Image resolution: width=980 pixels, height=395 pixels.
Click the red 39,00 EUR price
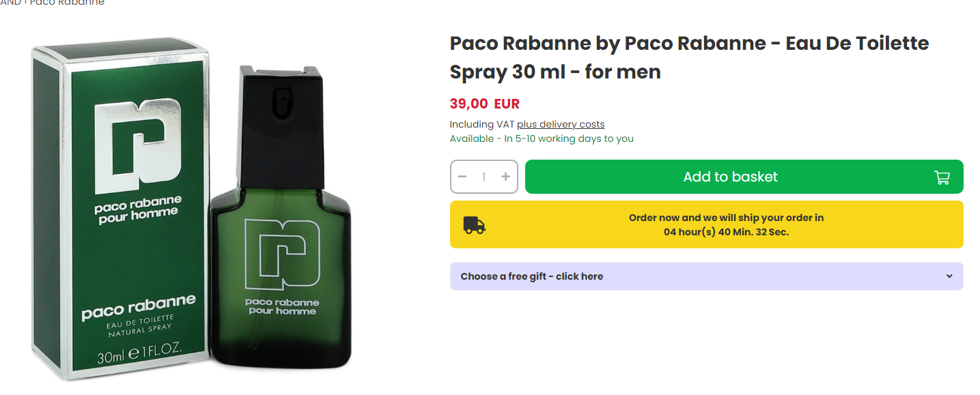coord(484,104)
